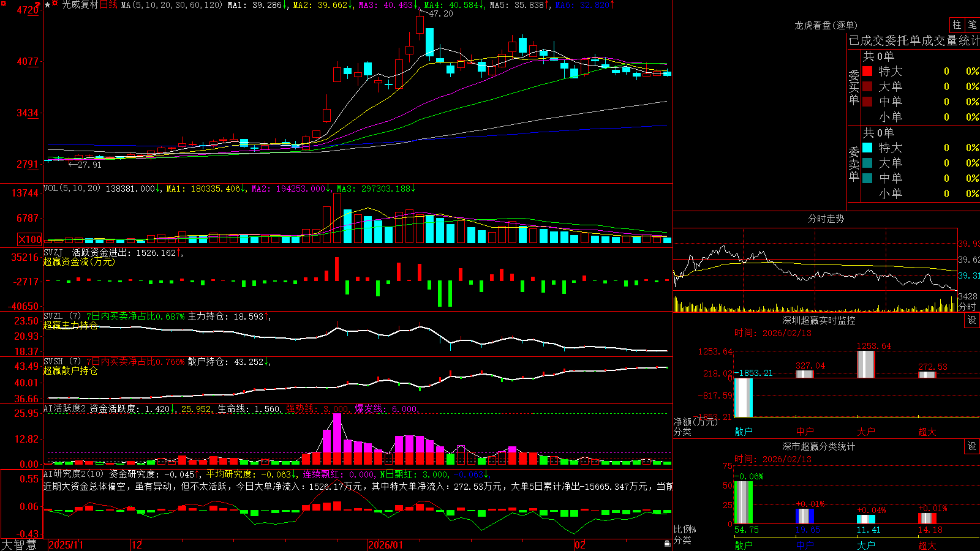Viewport: 980px width, 551px height.
Task: Click the 分时 label beside intraday volume
Action: [967, 307]
